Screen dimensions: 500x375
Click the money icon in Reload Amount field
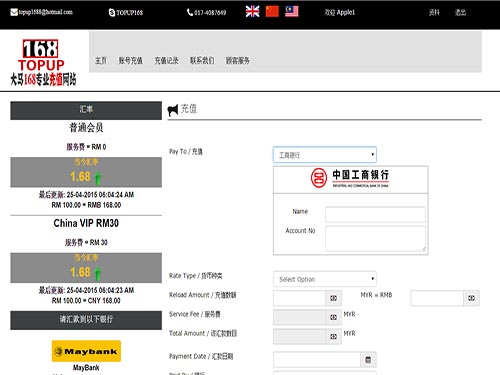(333, 298)
